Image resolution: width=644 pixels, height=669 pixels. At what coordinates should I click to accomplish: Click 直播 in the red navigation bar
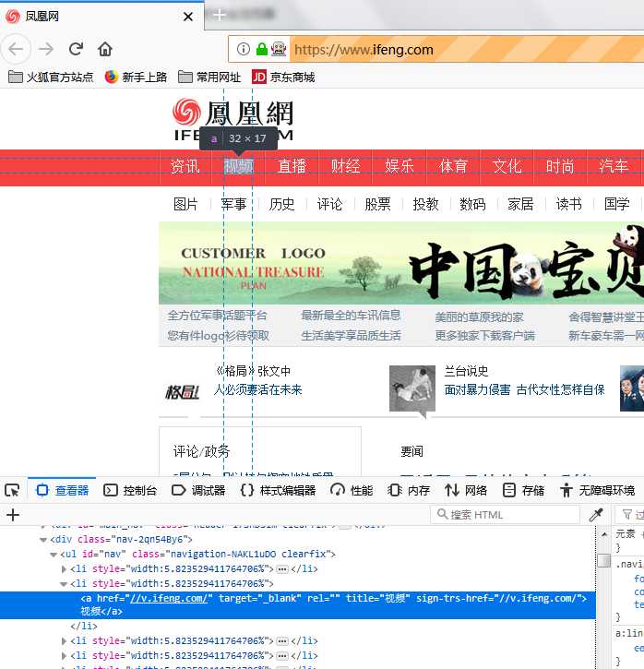click(x=292, y=166)
